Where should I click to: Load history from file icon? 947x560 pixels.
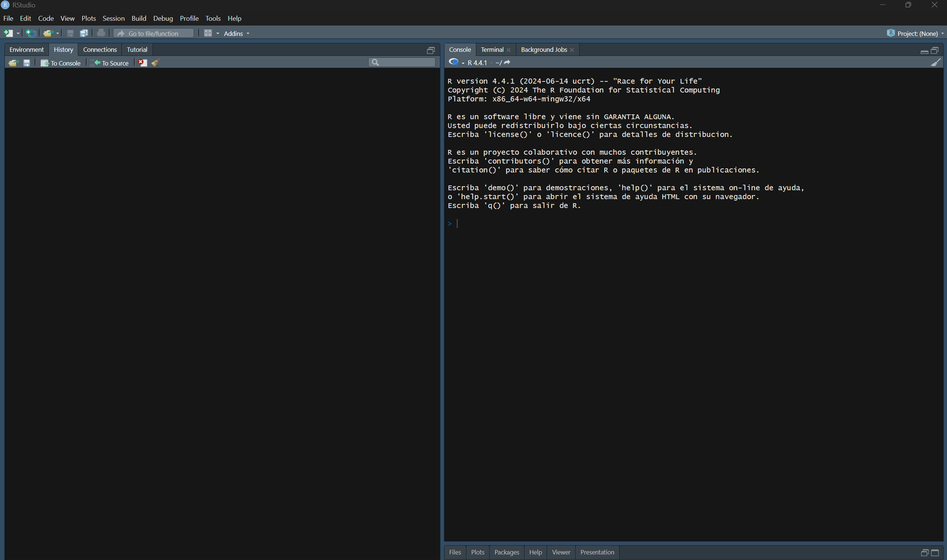13,63
